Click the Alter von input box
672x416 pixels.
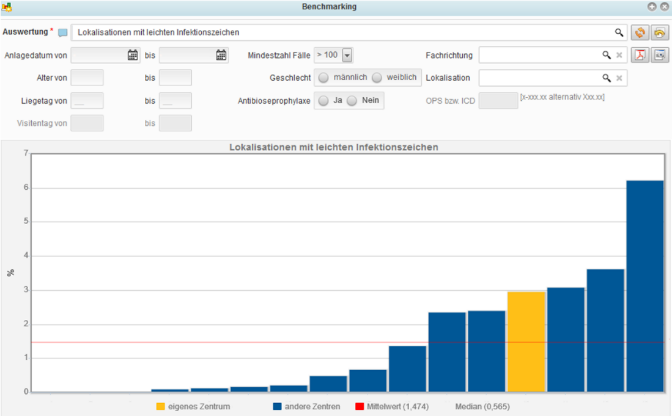(87, 78)
